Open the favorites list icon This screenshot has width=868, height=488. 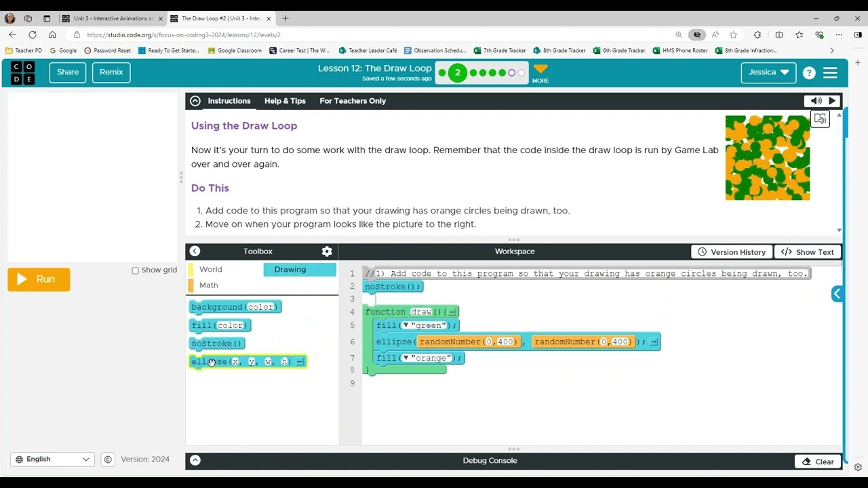[799, 35]
